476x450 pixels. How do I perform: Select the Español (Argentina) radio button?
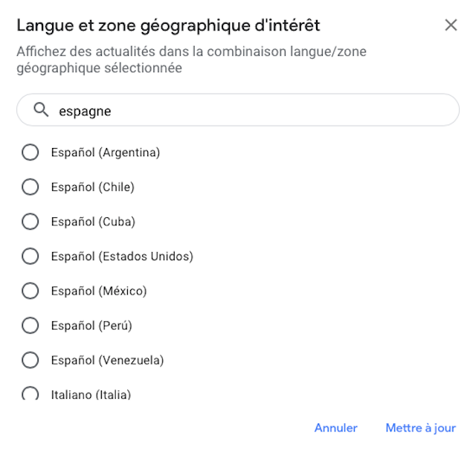tap(30, 152)
